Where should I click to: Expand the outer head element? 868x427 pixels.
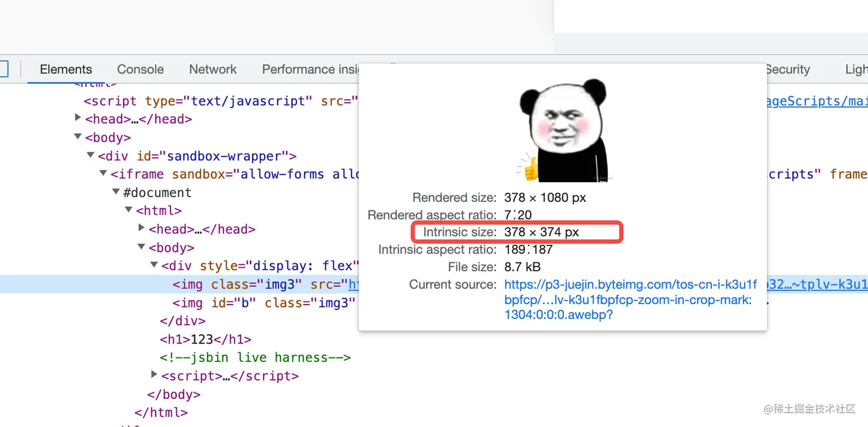[x=78, y=118]
